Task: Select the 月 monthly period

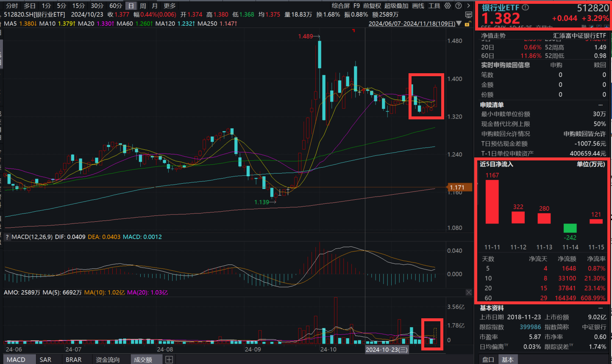Action: click(155, 6)
